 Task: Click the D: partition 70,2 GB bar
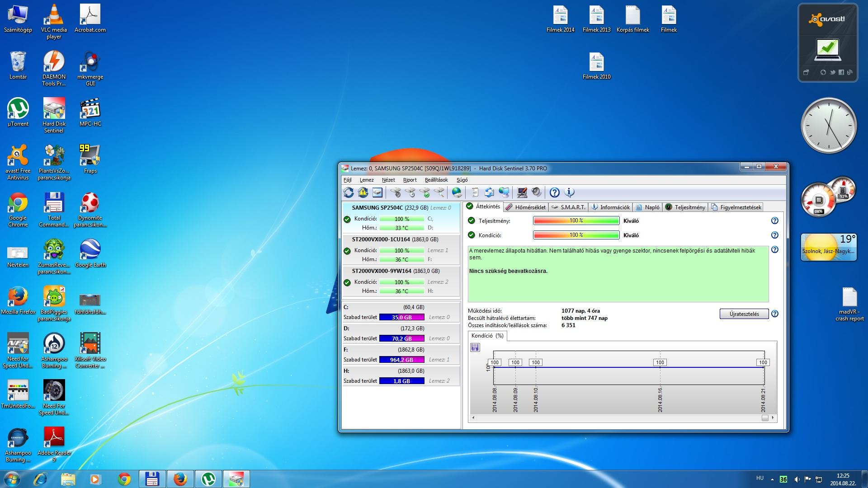401,338
